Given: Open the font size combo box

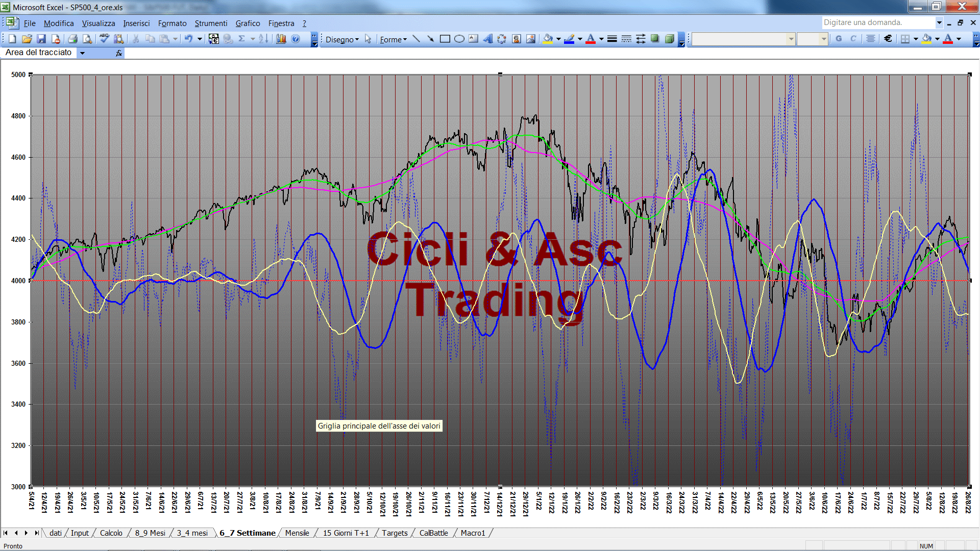Looking at the screenshot, I should pos(812,39).
